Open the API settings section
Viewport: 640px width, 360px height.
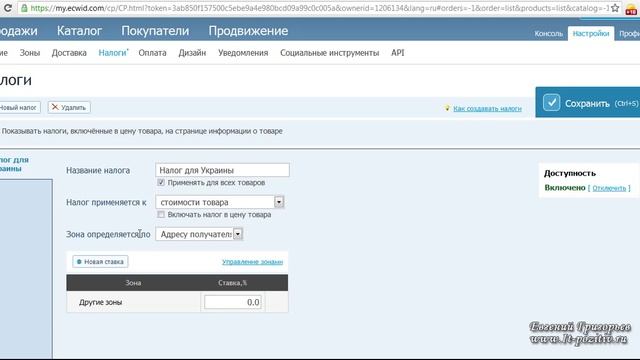pos(398,53)
